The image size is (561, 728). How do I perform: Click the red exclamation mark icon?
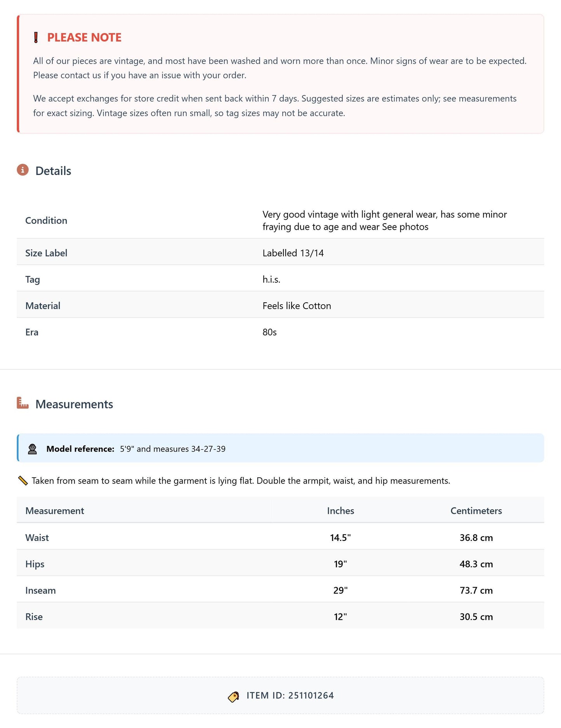click(x=36, y=38)
